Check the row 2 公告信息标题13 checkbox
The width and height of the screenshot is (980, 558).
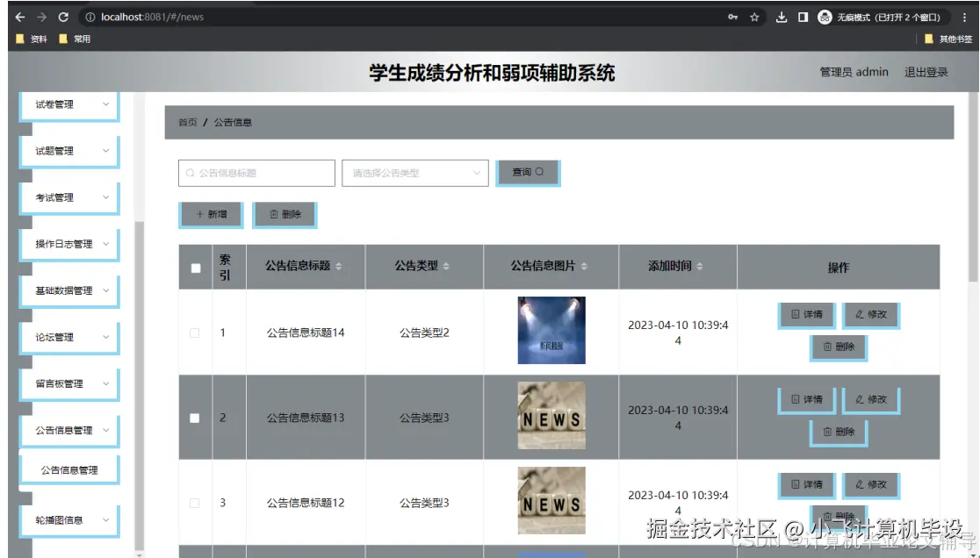(x=194, y=418)
